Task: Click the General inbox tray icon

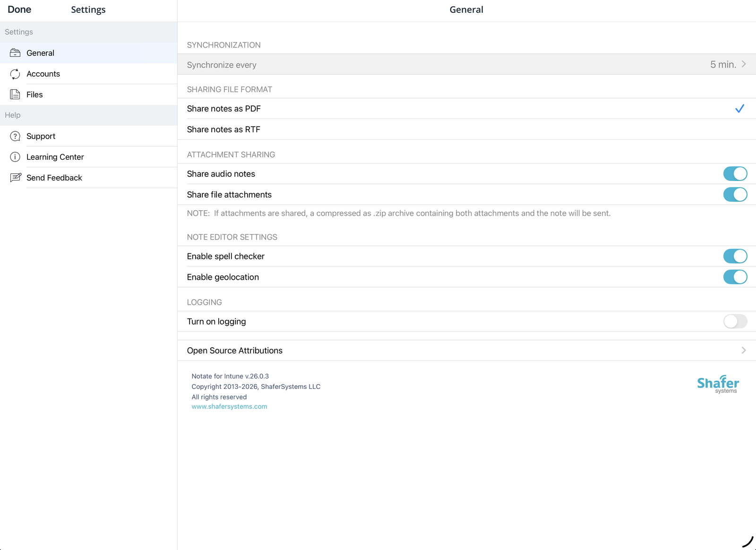Action: pyautogui.click(x=15, y=53)
